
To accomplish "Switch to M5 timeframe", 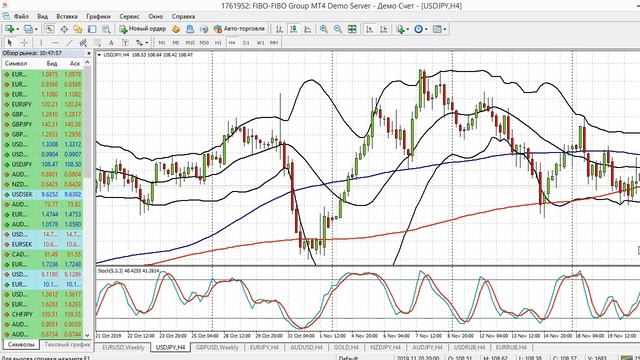I will click(x=176, y=42).
